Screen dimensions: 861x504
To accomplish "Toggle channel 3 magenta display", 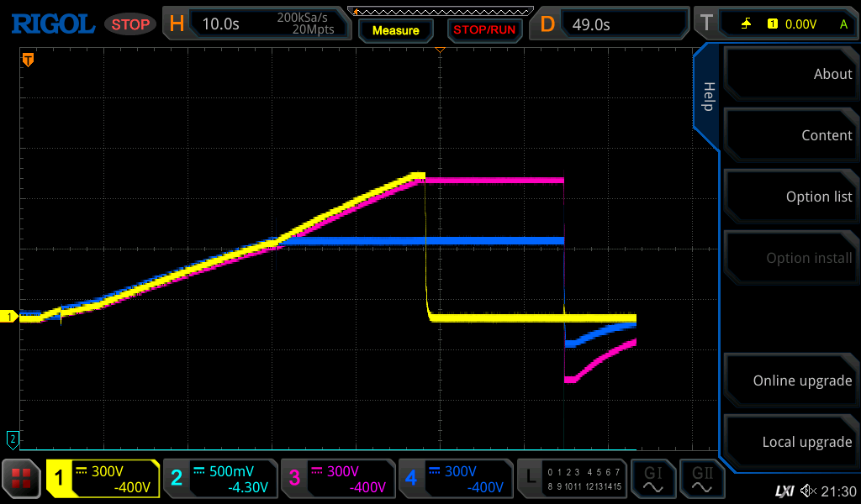I will click(338, 479).
